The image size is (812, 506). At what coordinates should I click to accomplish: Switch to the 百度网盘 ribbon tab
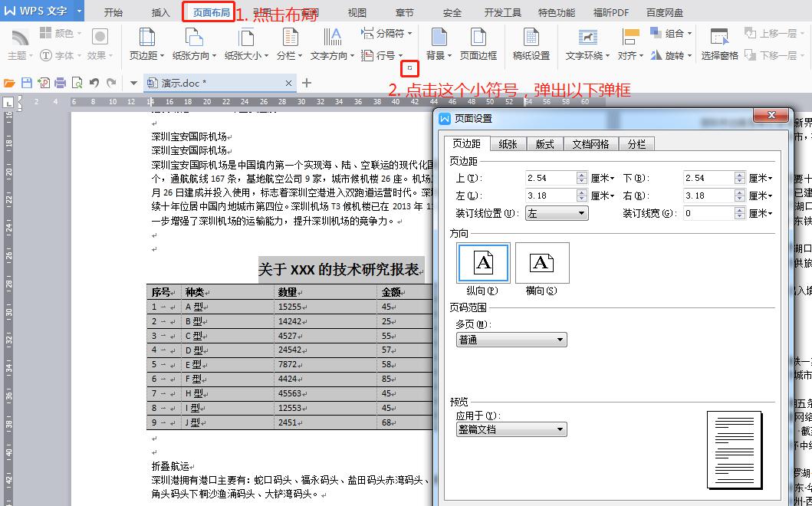pos(665,13)
